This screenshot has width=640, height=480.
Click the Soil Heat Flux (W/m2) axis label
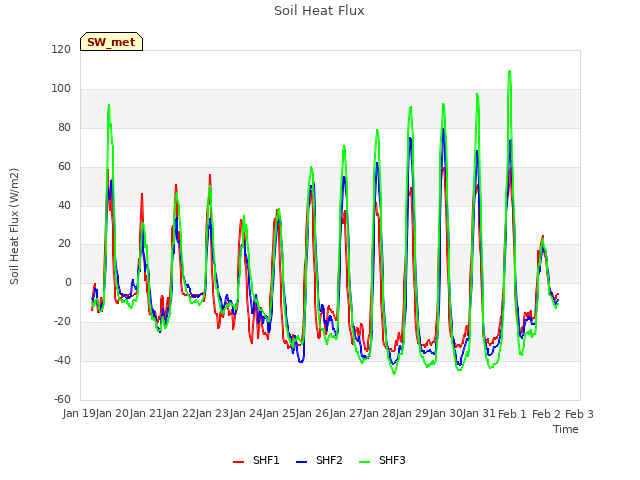click(x=14, y=226)
